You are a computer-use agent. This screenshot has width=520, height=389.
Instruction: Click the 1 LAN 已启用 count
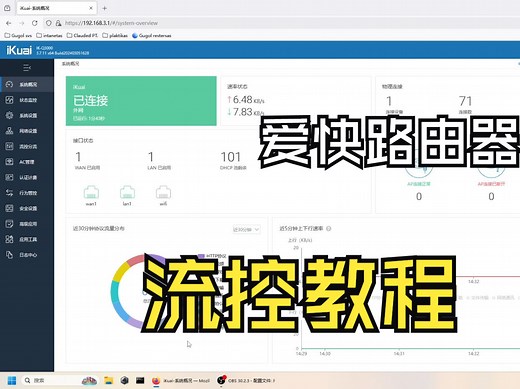151,157
